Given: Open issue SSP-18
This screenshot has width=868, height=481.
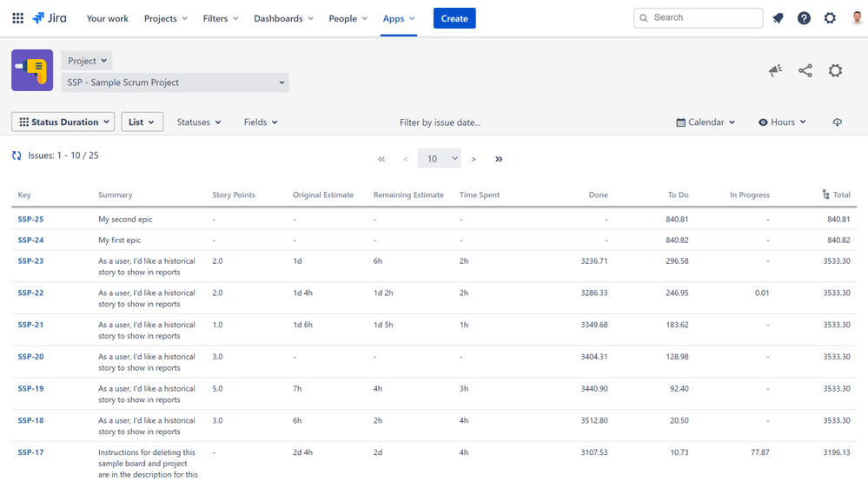Looking at the screenshot, I should tap(30, 421).
